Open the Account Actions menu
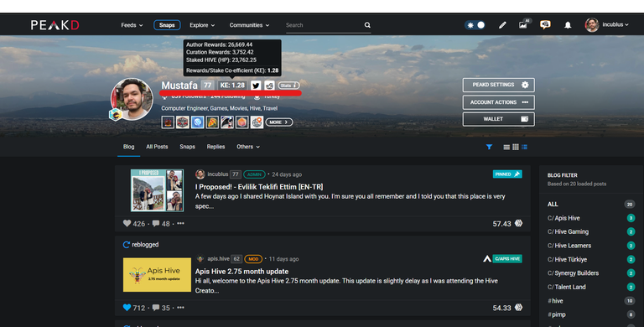The image size is (644, 327). [x=499, y=102]
